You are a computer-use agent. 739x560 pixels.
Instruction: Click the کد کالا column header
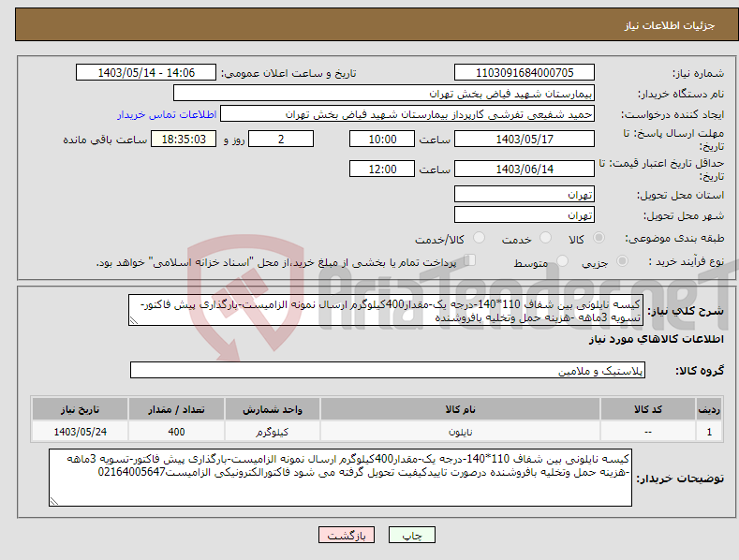[x=647, y=409]
